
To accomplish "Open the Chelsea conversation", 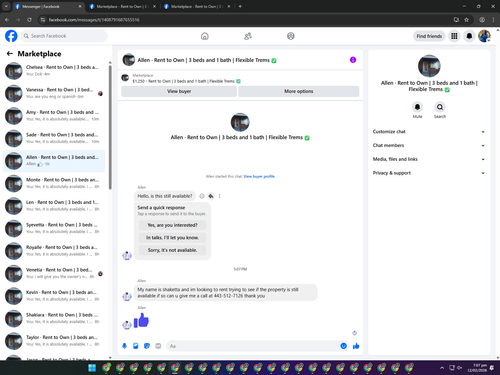I will coord(54,71).
